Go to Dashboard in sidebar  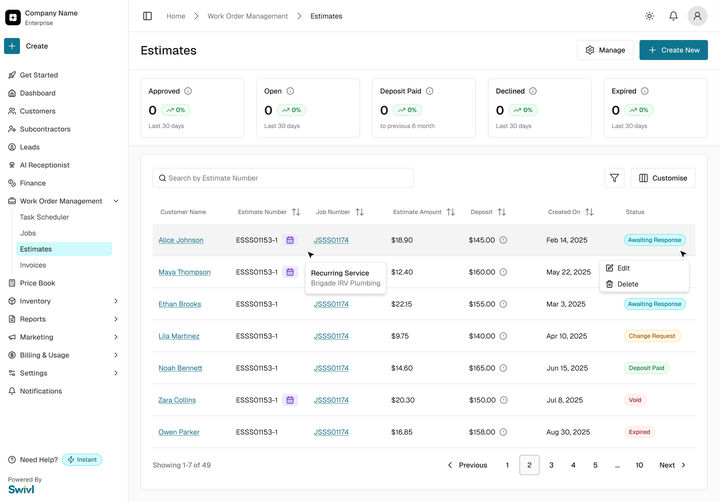(x=37, y=93)
